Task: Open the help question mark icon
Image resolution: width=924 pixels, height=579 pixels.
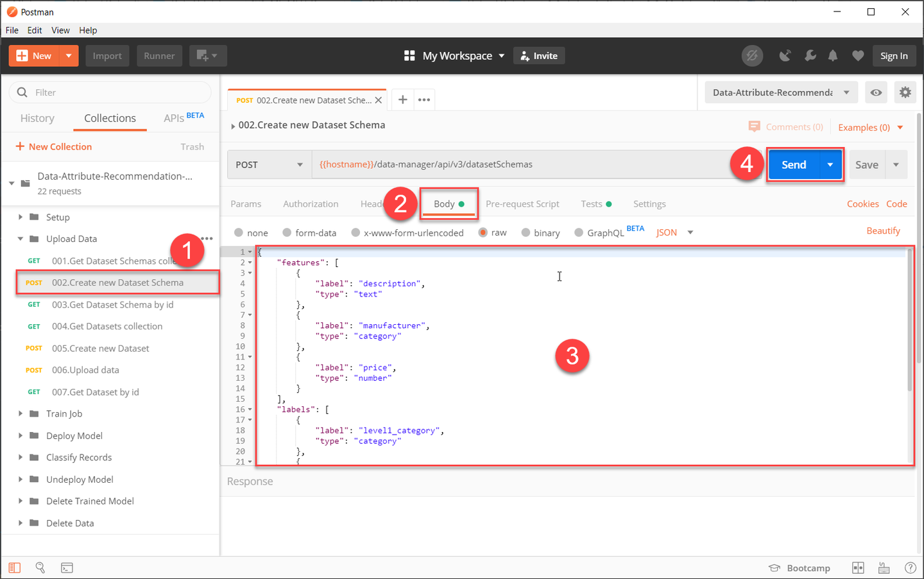Action: [x=910, y=567]
